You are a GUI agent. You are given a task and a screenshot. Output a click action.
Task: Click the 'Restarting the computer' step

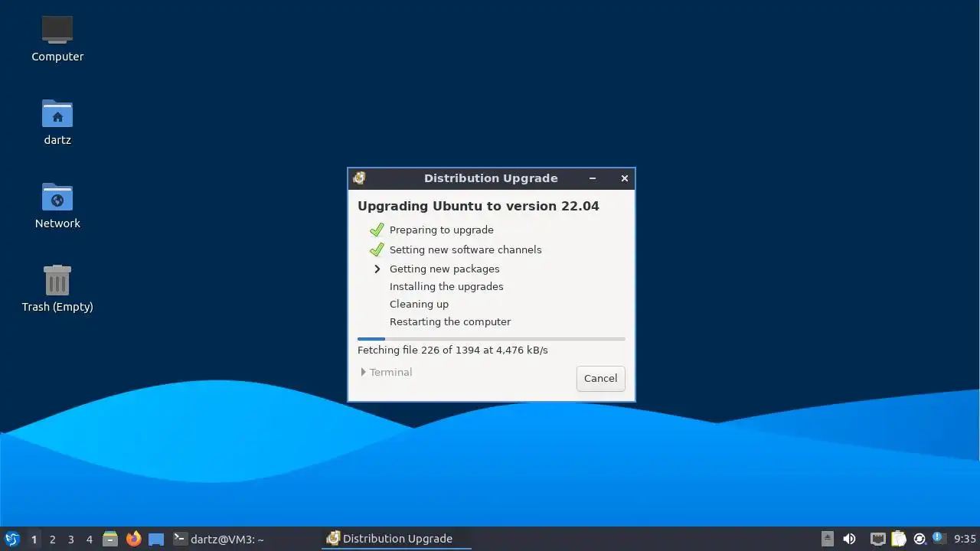click(x=450, y=321)
